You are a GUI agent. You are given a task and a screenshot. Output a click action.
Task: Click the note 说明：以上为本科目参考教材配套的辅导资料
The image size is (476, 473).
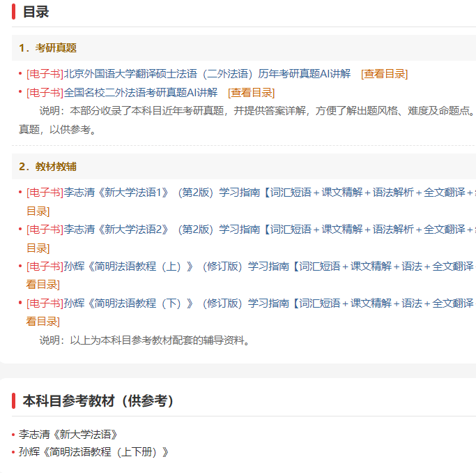(144, 340)
